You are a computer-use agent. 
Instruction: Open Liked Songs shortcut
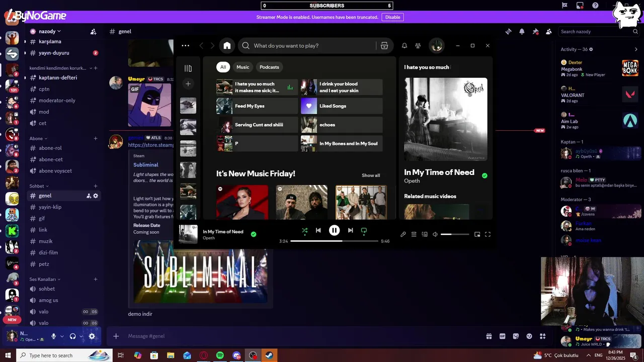pos(342,106)
